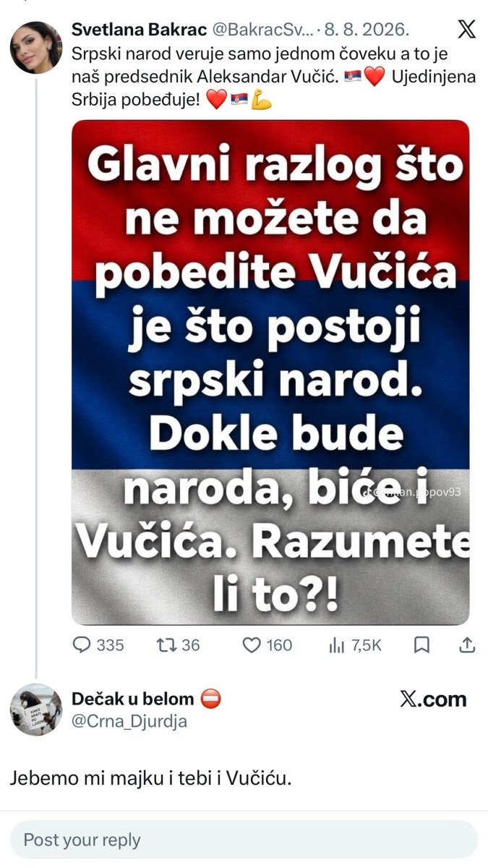Open Dečak u belom avatar picture
The width and height of the screenshot is (488, 868).
click(35, 710)
